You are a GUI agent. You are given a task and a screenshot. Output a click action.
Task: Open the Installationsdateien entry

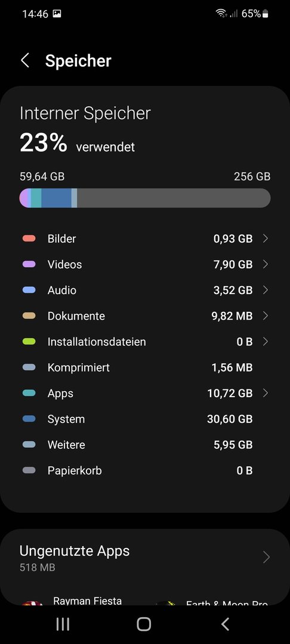tap(145, 342)
